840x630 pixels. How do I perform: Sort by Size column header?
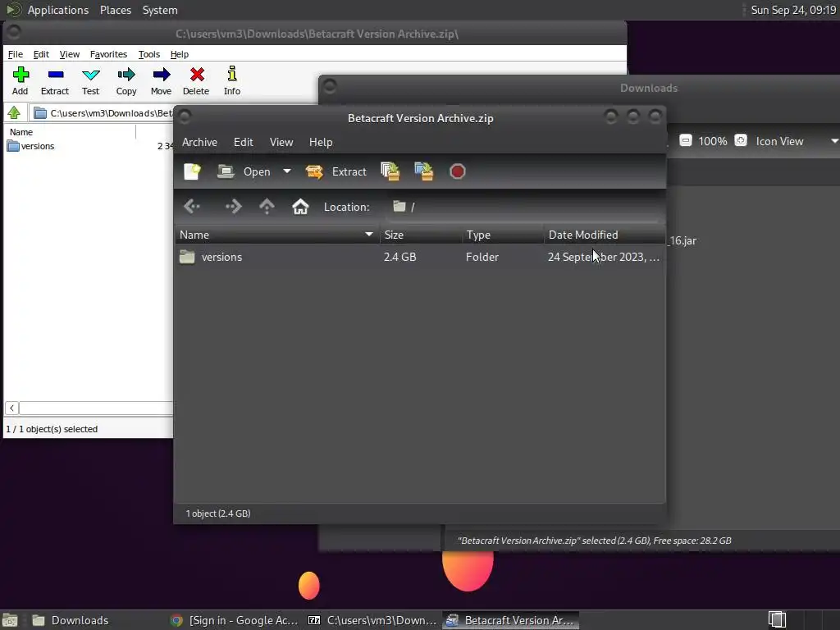[421, 235]
